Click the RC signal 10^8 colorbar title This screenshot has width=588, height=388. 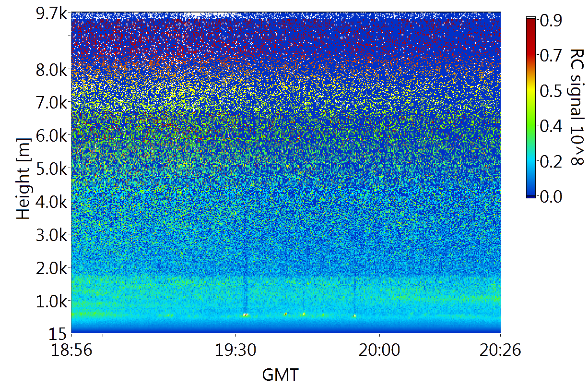click(x=576, y=108)
